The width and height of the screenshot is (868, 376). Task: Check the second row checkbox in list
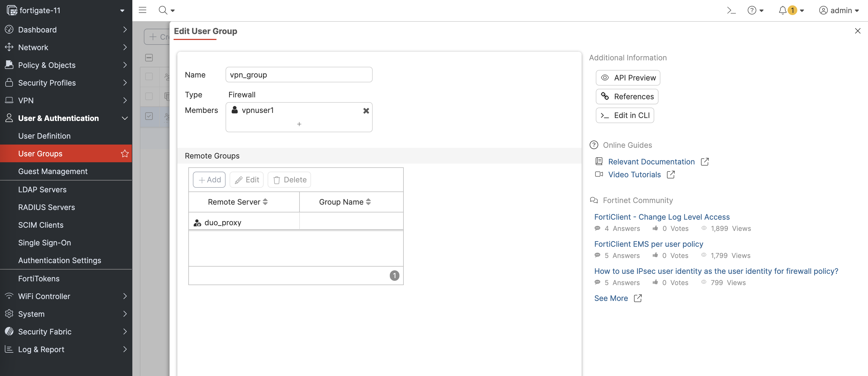point(149,97)
